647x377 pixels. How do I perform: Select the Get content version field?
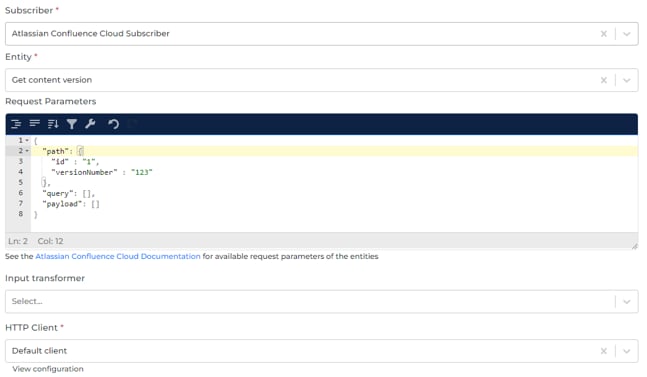pos(321,80)
